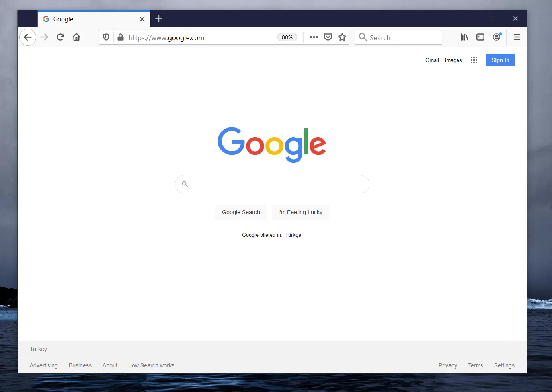Screen dimensions: 552x392
Task: Open the Firefox Account menu
Action: (x=497, y=37)
